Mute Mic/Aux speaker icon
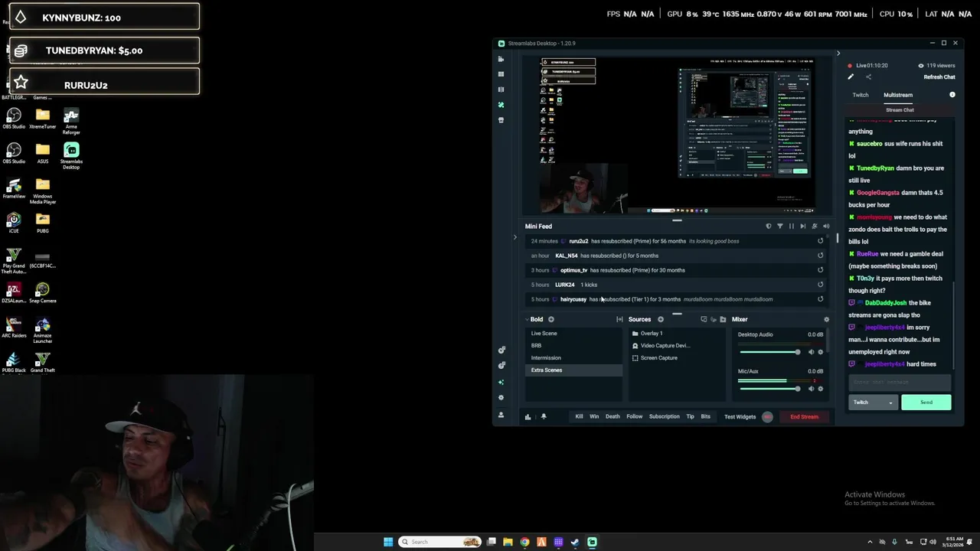This screenshot has height=551, width=980. pos(811,389)
